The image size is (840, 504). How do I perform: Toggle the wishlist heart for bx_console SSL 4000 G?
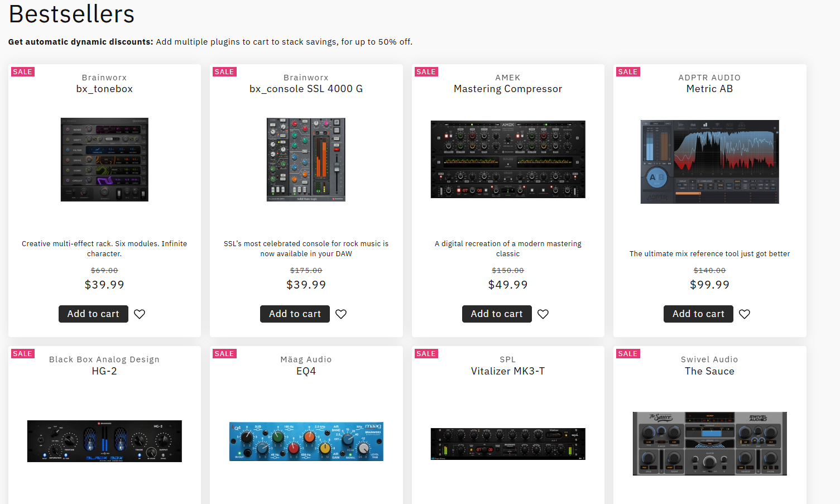click(x=341, y=314)
